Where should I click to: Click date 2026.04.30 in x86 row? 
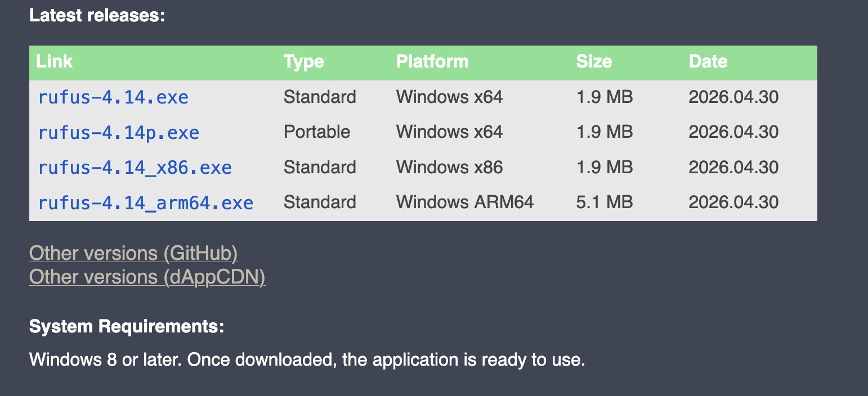[x=734, y=167]
